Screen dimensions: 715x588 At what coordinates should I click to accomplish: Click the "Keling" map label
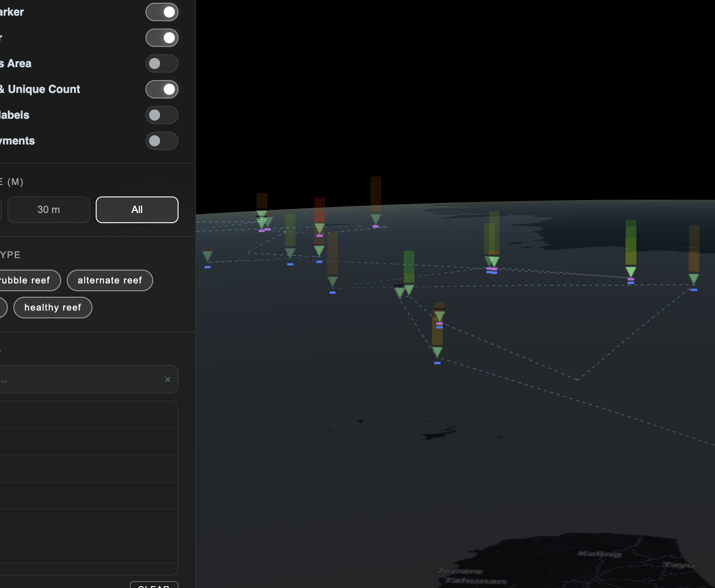(x=600, y=553)
